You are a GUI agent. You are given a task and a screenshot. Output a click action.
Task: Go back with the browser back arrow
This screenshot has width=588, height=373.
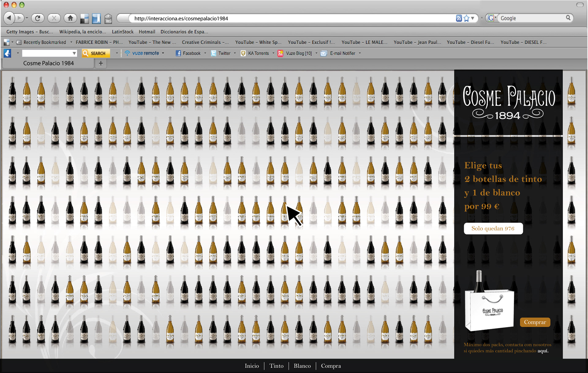[x=9, y=18]
